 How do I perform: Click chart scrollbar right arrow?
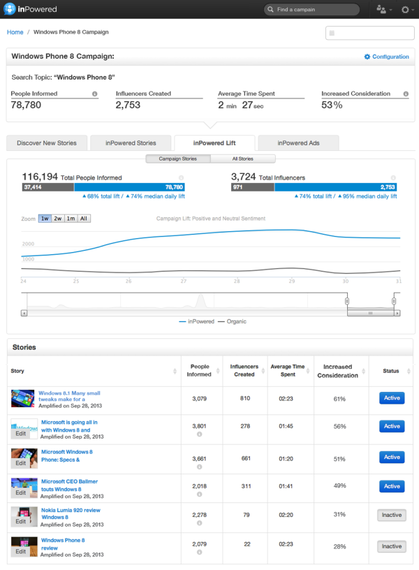(397, 313)
